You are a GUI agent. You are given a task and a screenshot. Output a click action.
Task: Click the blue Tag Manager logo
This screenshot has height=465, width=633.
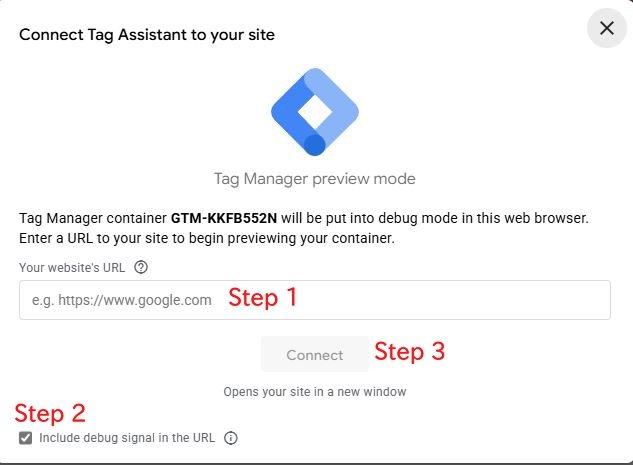[315, 111]
